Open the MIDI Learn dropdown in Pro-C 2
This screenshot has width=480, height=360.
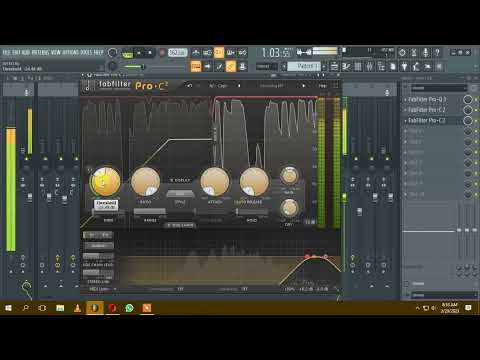(102, 289)
